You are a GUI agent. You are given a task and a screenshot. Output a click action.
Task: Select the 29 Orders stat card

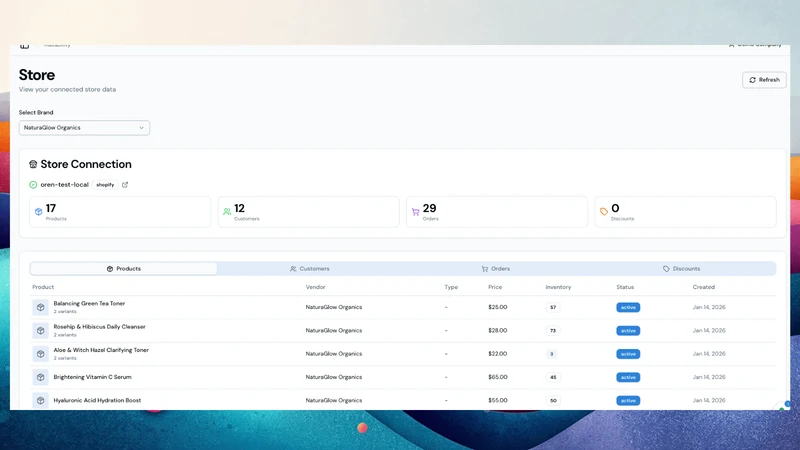point(497,212)
